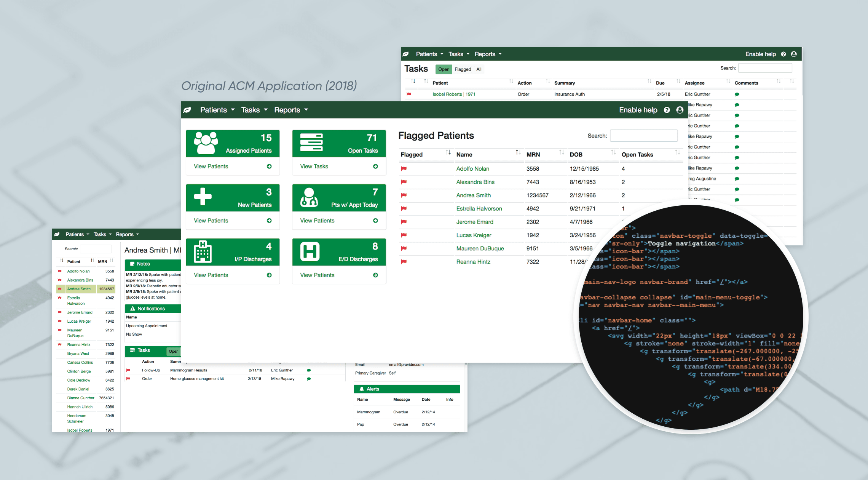Click the View Tasks link
Viewport: 868px width, 480px height.
[314, 166]
